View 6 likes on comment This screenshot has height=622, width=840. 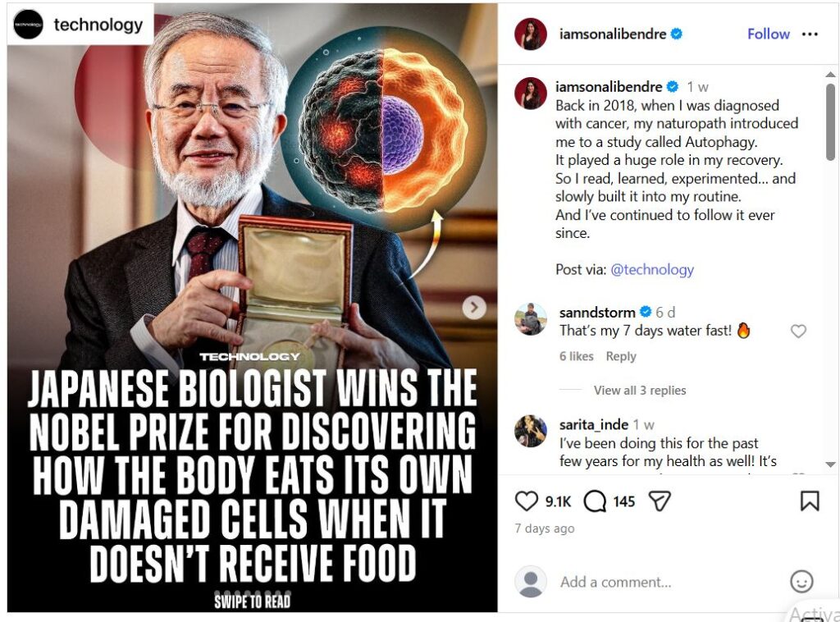(577, 356)
